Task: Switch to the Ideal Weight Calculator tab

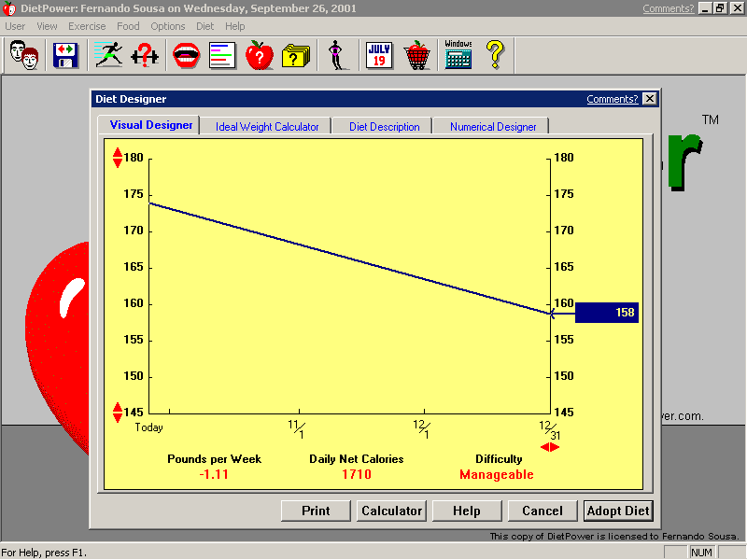Action: click(267, 127)
